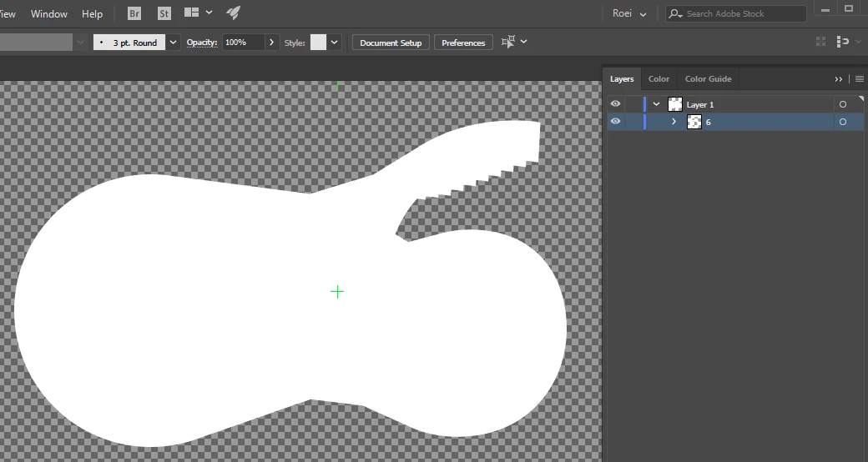Select the sublayer named 6
Screen dimensions: 868x462
(x=708, y=123)
